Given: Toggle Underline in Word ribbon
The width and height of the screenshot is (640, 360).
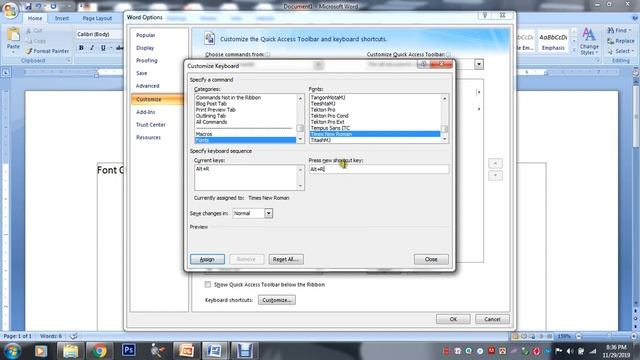Looking at the screenshot, I should [103, 48].
